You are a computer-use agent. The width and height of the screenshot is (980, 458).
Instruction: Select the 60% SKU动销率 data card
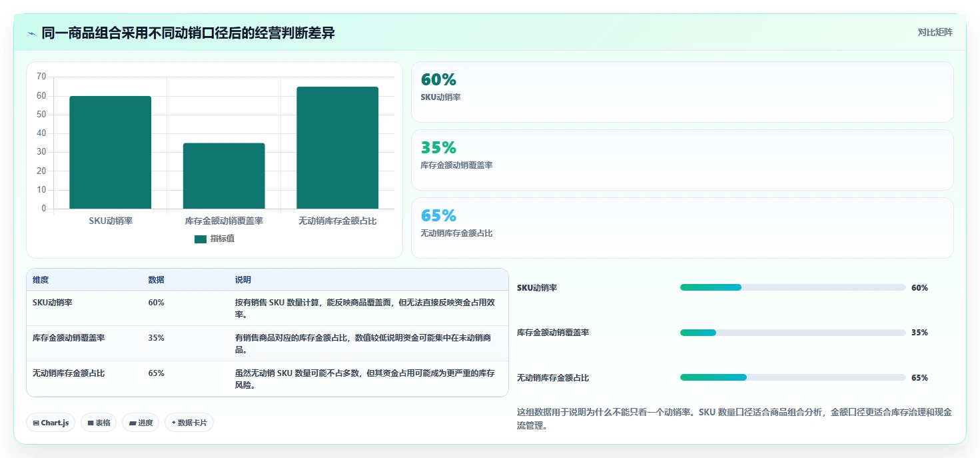(682, 92)
